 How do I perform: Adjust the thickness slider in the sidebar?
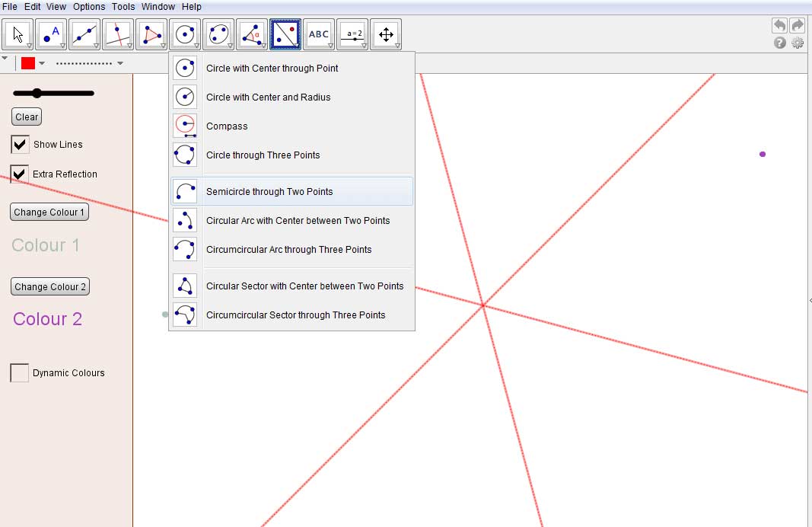37,94
